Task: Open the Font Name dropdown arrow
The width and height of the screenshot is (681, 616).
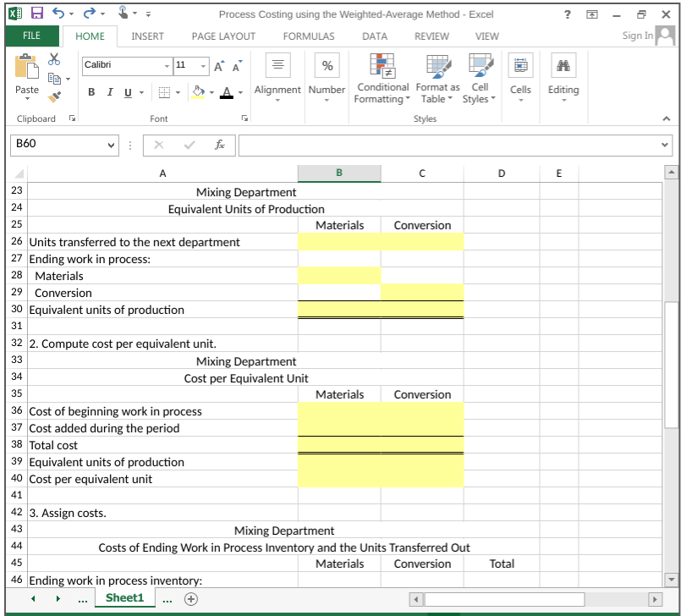Action: click(x=165, y=65)
